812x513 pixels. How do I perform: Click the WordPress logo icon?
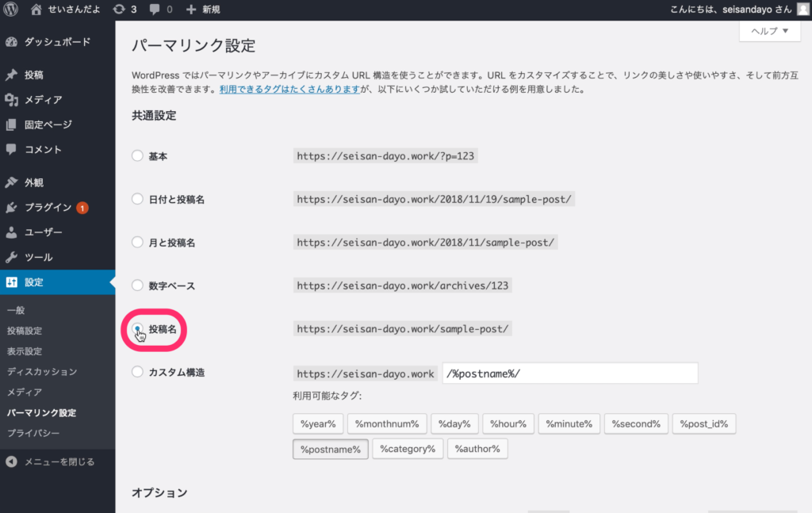coord(13,10)
